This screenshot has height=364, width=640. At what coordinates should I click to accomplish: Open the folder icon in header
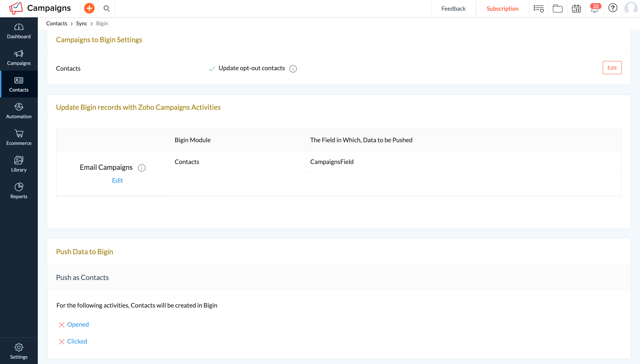(557, 8)
